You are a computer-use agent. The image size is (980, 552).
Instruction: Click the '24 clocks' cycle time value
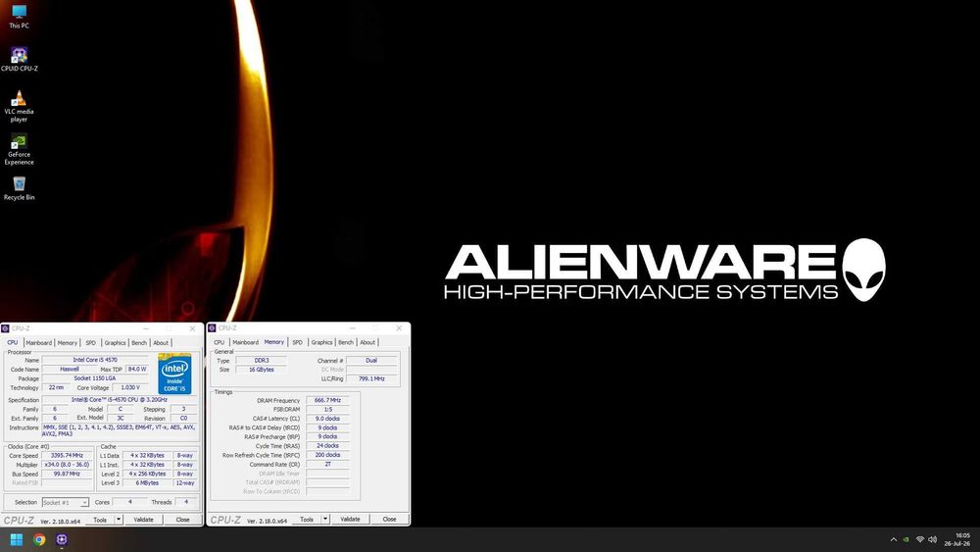coord(327,446)
